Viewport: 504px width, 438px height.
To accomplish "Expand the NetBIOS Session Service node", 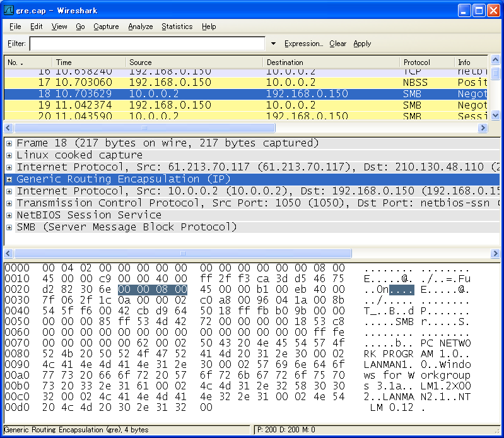I will tap(9, 215).
